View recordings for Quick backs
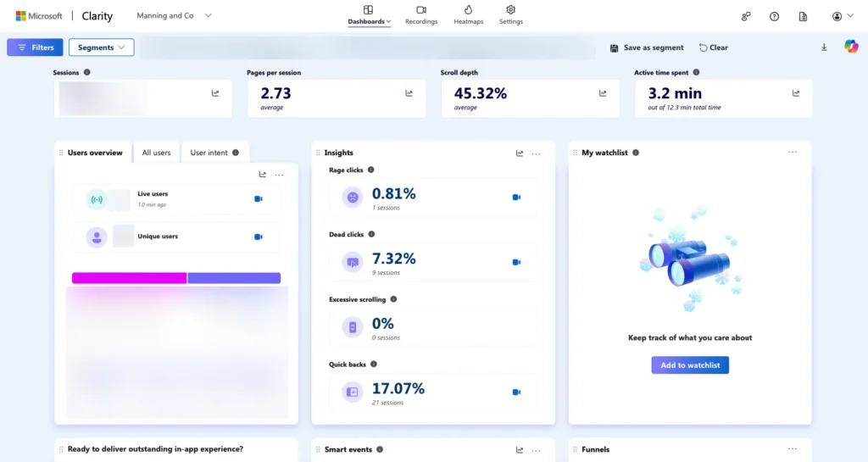Viewport: 868px width, 462px height. 515,392
